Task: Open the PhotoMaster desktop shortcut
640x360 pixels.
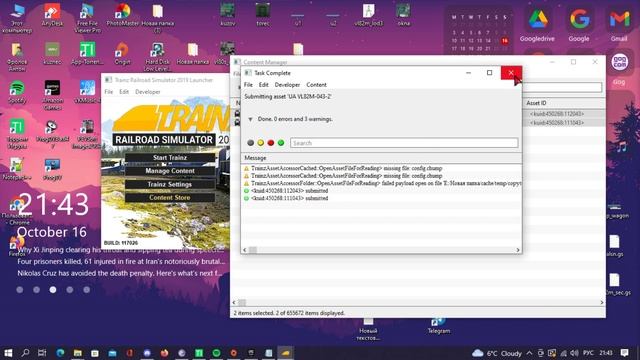Action: point(122,15)
